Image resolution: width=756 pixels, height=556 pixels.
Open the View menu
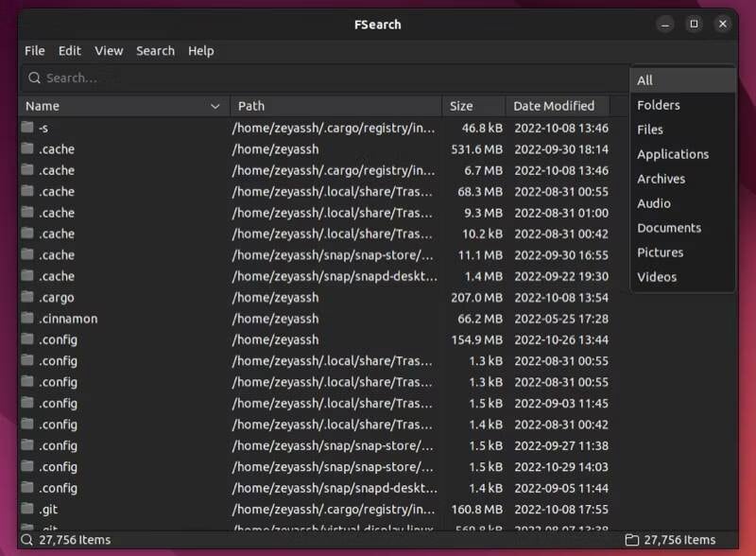click(x=109, y=50)
